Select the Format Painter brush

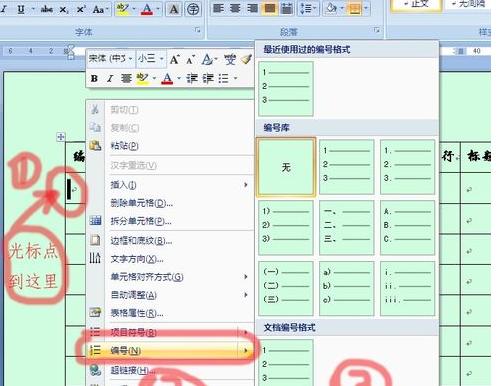[247, 59]
